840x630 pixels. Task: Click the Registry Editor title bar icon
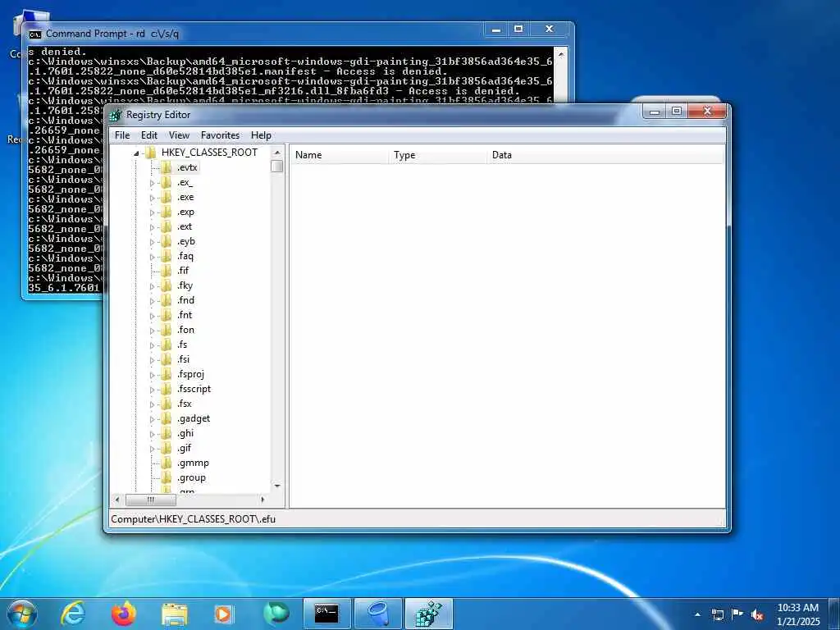[x=116, y=115]
